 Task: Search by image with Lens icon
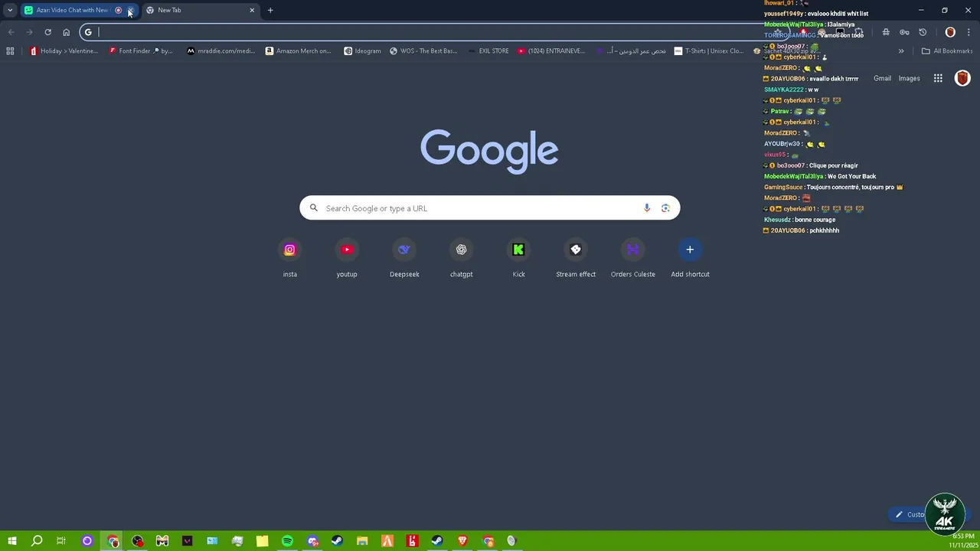(665, 208)
